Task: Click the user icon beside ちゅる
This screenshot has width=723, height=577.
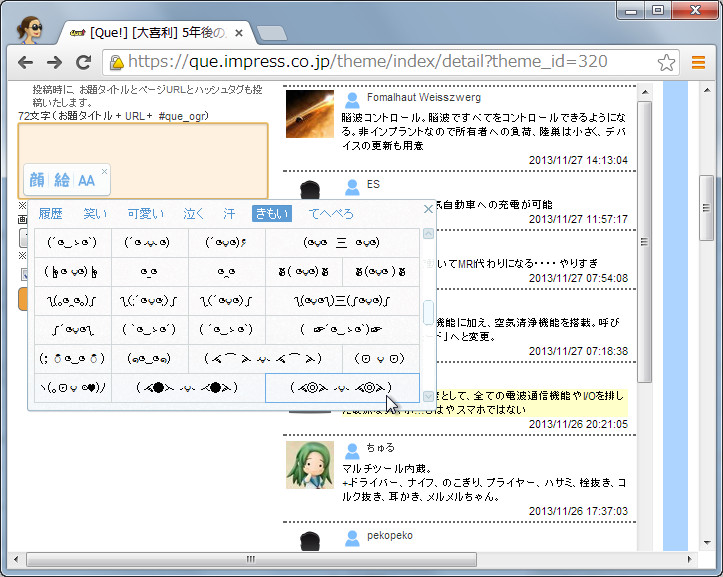Action: [x=352, y=451]
